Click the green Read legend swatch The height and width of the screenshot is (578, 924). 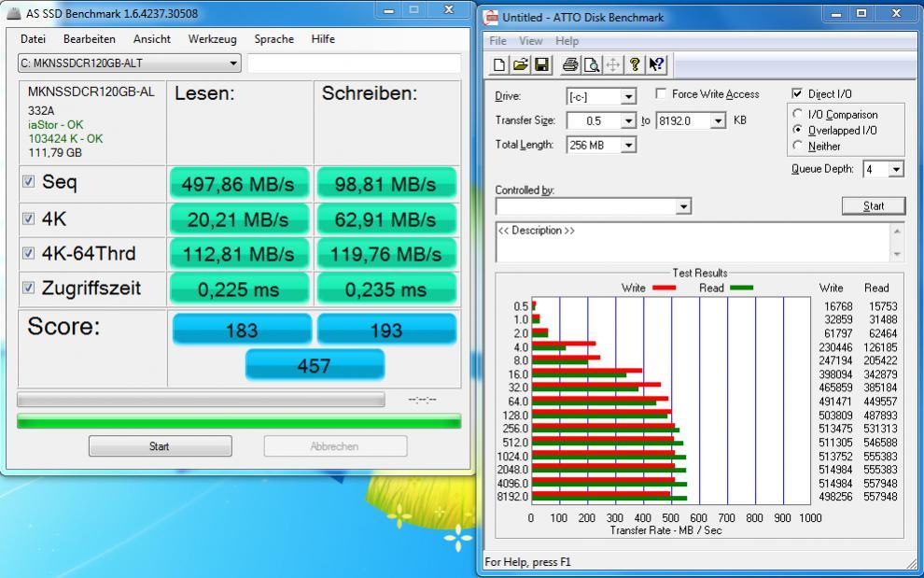click(x=741, y=288)
